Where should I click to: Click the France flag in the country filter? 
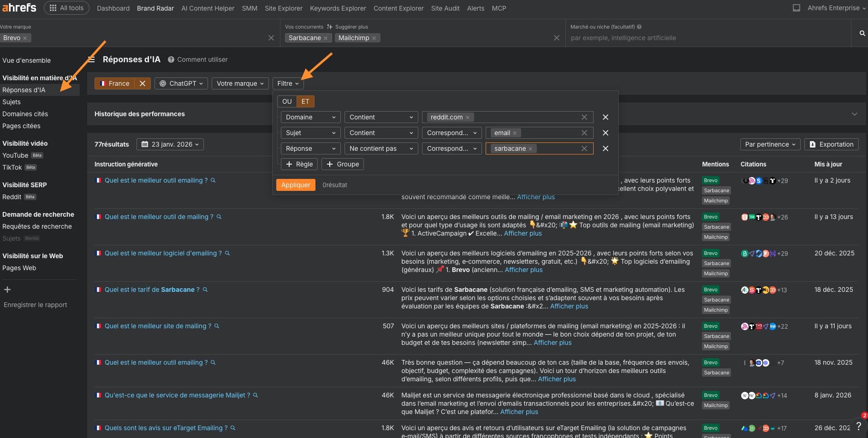tap(103, 83)
